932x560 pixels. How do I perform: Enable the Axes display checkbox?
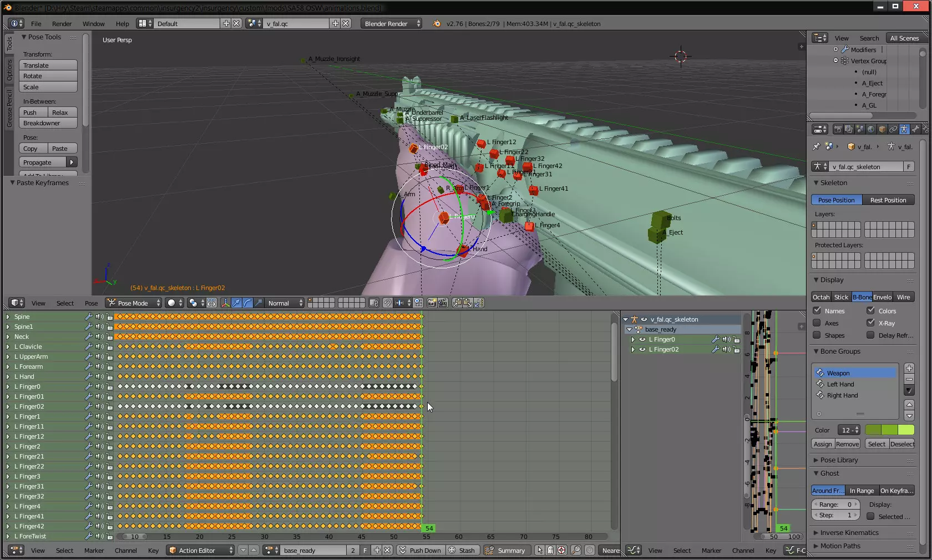click(817, 323)
